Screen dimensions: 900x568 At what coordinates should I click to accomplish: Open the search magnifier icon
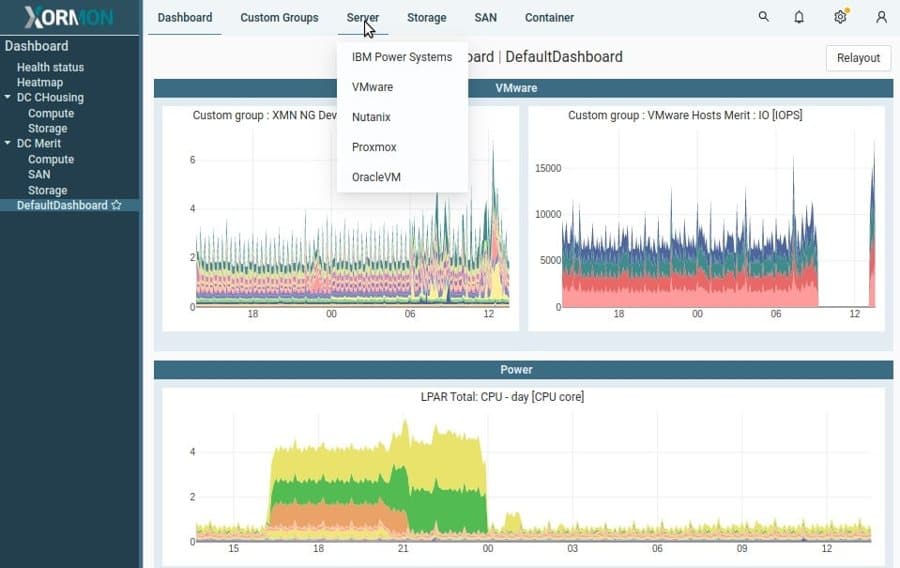[x=763, y=17]
